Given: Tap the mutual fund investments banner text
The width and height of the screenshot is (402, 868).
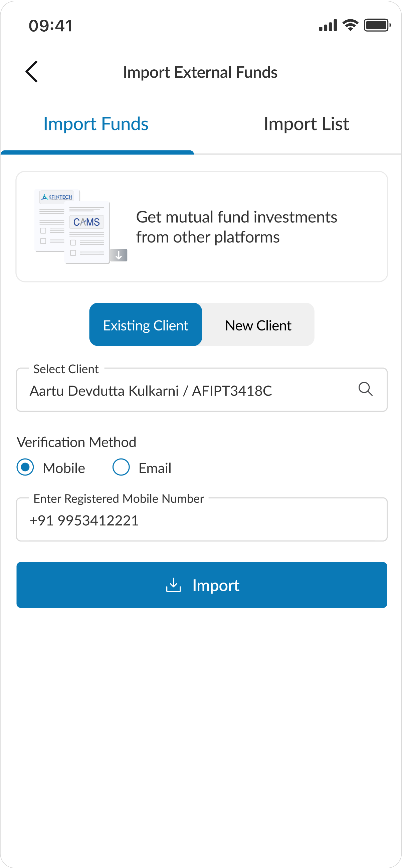Looking at the screenshot, I should (236, 227).
